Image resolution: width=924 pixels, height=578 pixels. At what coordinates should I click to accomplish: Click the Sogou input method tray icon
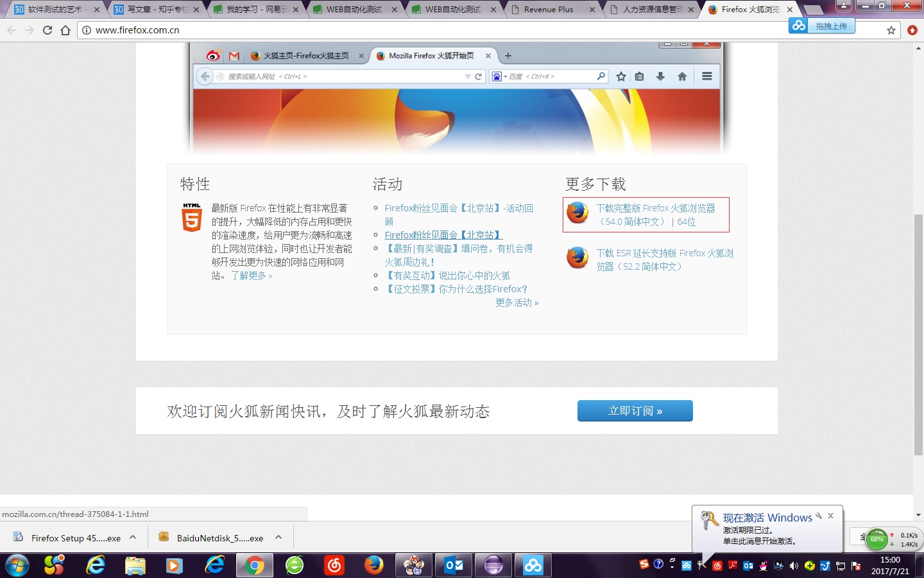click(x=644, y=564)
